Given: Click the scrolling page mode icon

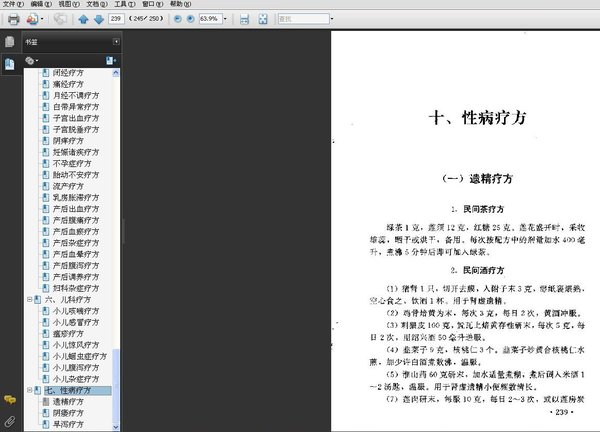Looking at the screenshot, I should pos(245,19).
